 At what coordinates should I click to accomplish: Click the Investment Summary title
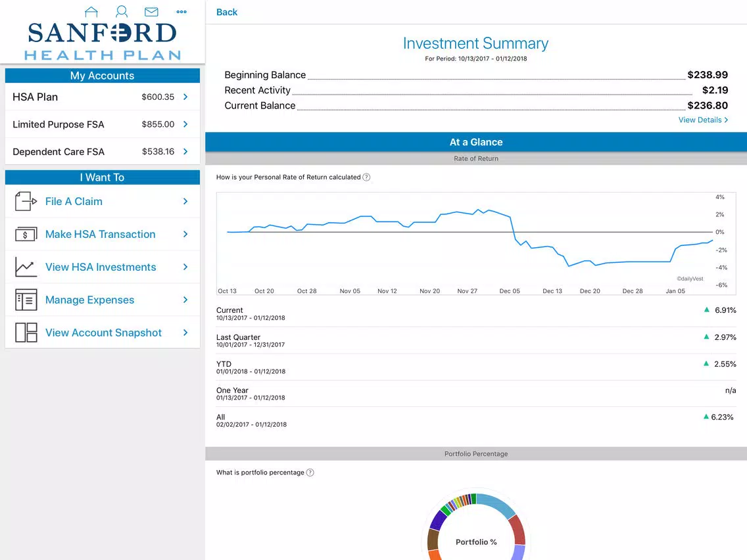pos(475,43)
